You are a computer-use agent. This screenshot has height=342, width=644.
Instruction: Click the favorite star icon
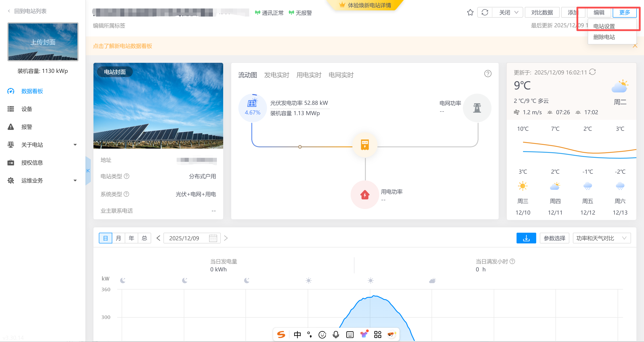coord(470,13)
